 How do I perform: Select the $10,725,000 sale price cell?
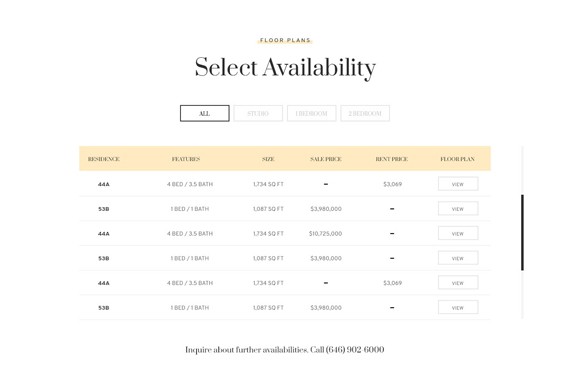tap(326, 233)
